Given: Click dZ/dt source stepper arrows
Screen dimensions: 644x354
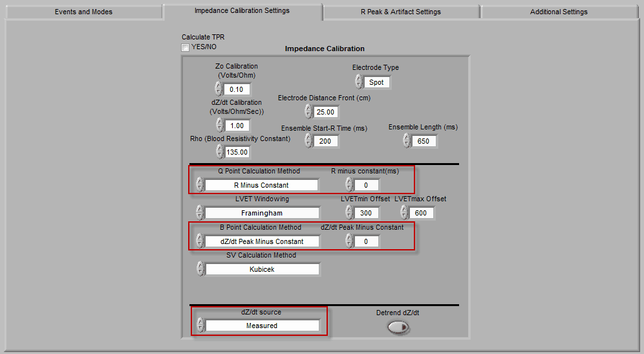Looking at the screenshot, I should point(200,325).
